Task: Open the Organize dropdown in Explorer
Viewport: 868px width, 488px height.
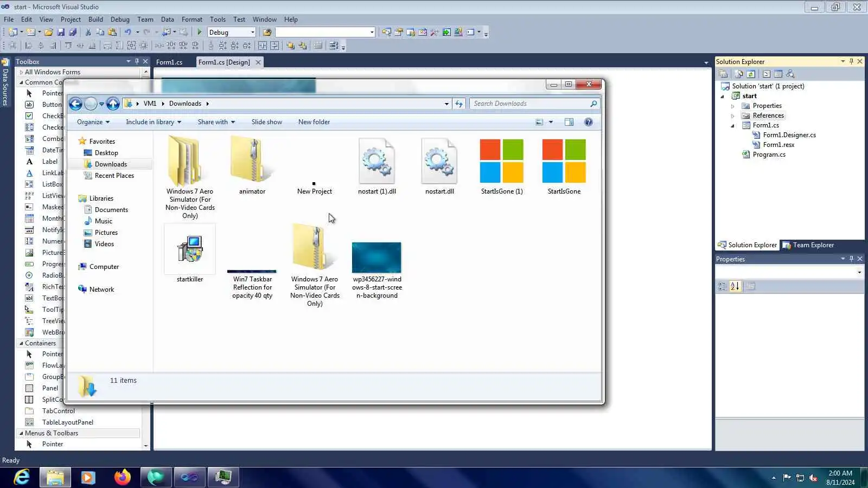Action: 93,122
